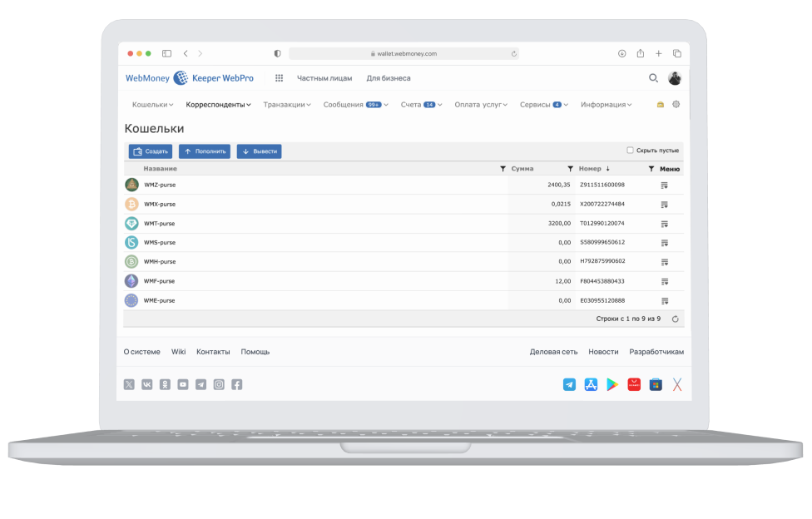
Task: Open the YouTube social icon
Action: (182, 384)
